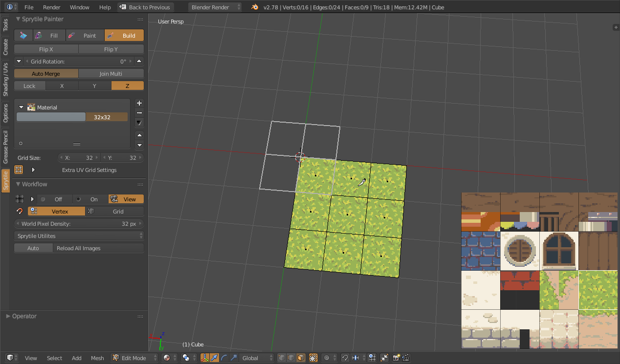
Task: Activate the Build tool in Sprytile Painter
Action: (124, 36)
